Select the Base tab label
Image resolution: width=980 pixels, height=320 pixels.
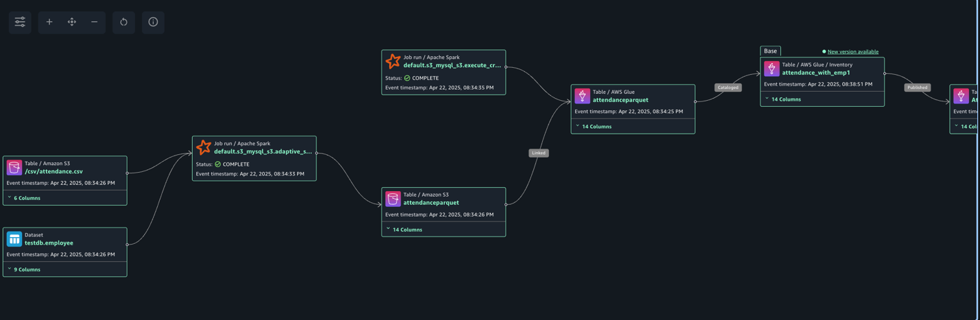pos(770,51)
